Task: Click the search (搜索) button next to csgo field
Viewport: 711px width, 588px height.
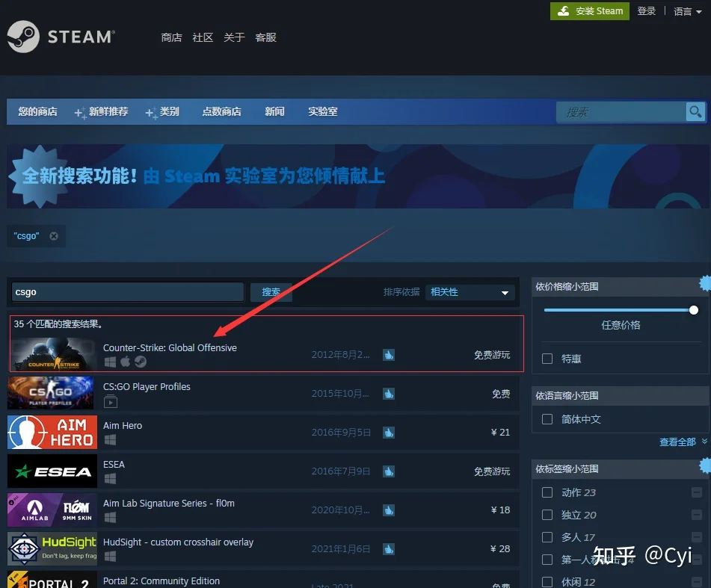Action: point(271,292)
